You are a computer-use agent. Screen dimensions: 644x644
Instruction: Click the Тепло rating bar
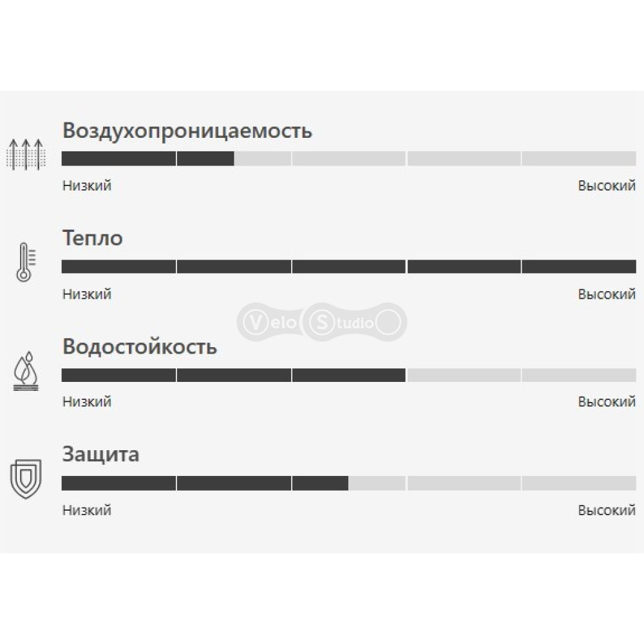(x=348, y=267)
